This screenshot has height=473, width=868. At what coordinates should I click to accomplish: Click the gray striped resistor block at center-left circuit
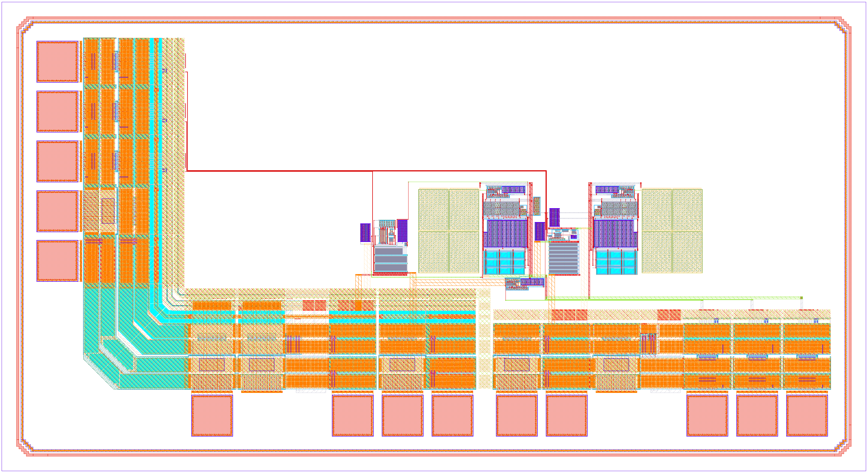pos(390,259)
